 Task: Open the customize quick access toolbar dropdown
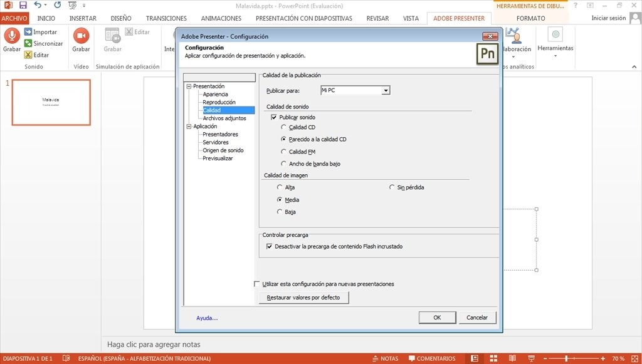click(x=84, y=5)
